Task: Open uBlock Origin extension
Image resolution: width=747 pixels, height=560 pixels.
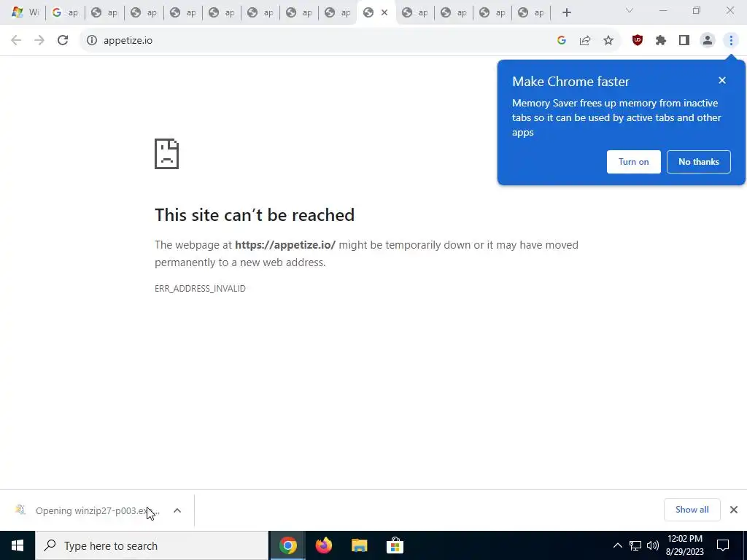Action: pyautogui.click(x=638, y=41)
